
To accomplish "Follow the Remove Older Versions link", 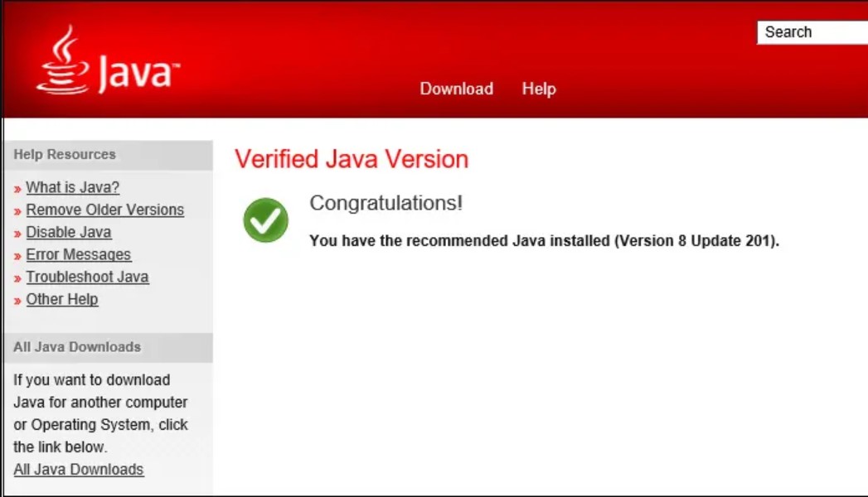I will coord(104,210).
